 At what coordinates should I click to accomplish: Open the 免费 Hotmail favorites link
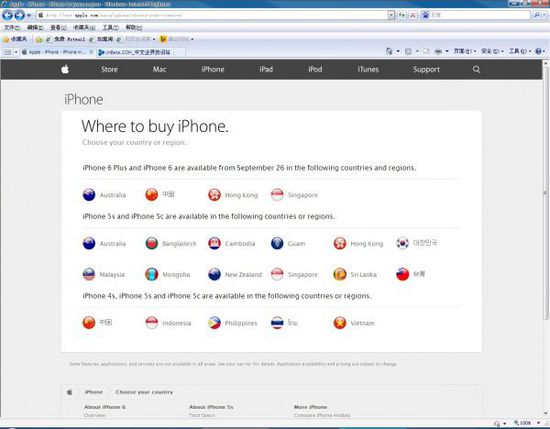[x=66, y=39]
